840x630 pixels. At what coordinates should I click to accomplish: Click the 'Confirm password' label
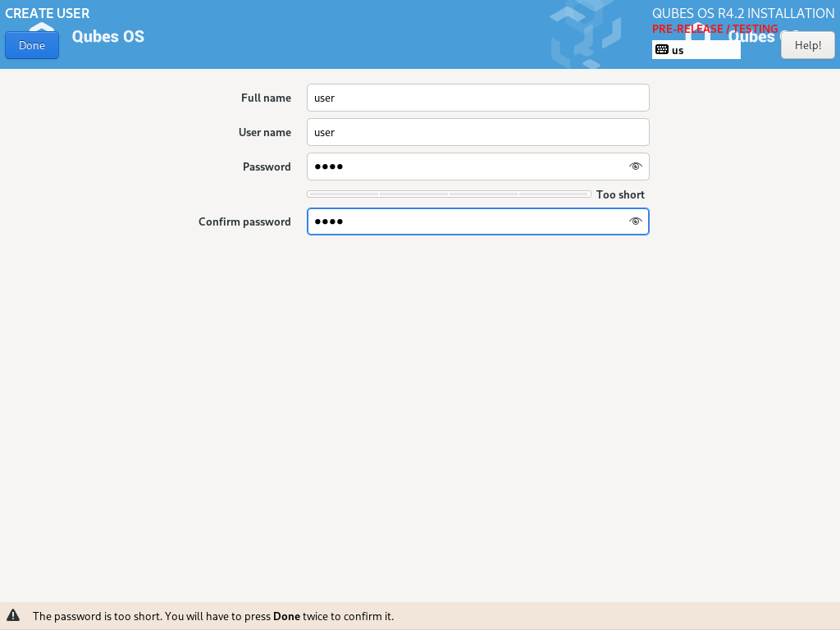(x=244, y=221)
